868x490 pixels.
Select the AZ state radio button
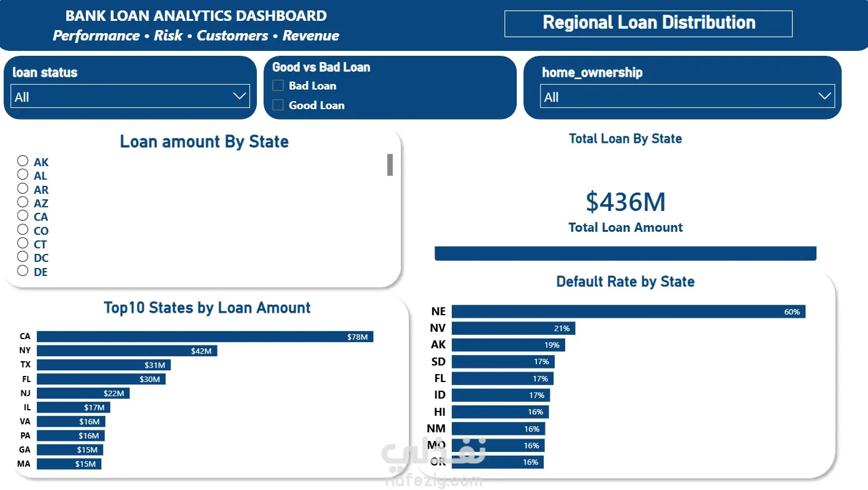pos(23,202)
